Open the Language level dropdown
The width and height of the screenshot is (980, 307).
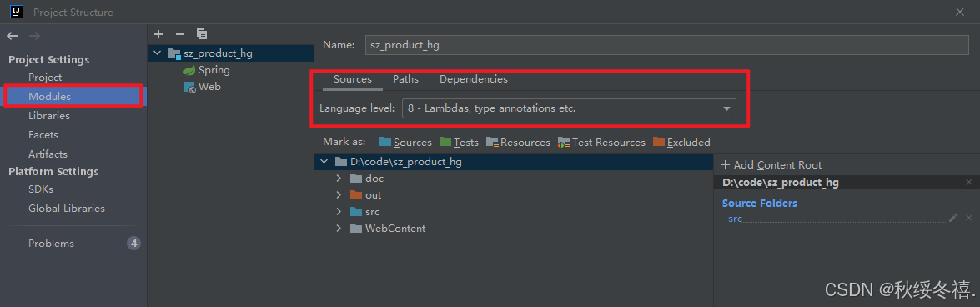click(569, 108)
